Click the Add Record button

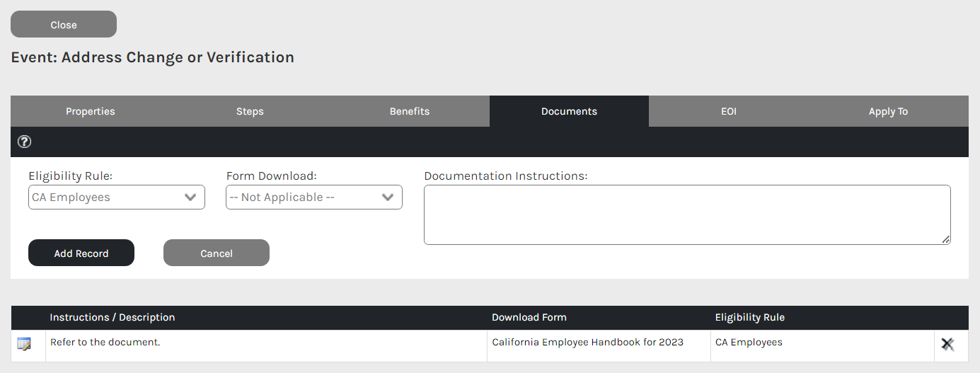click(x=81, y=253)
